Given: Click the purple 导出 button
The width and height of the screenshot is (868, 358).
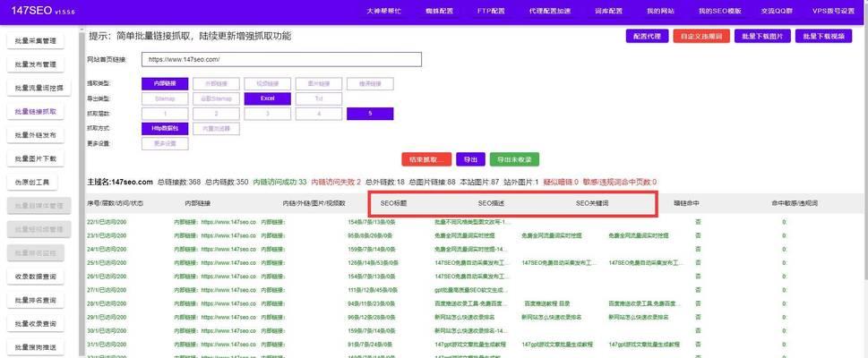Looking at the screenshot, I should [470, 159].
